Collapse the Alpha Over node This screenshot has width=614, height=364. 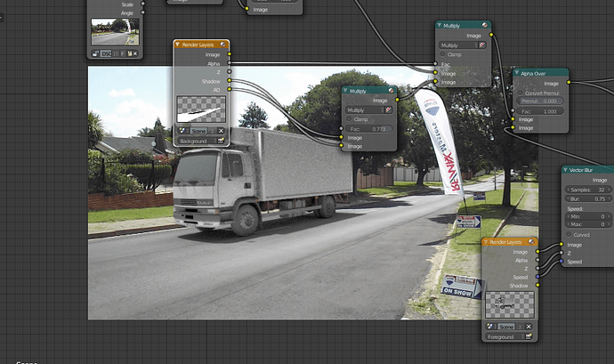pyautogui.click(x=516, y=73)
